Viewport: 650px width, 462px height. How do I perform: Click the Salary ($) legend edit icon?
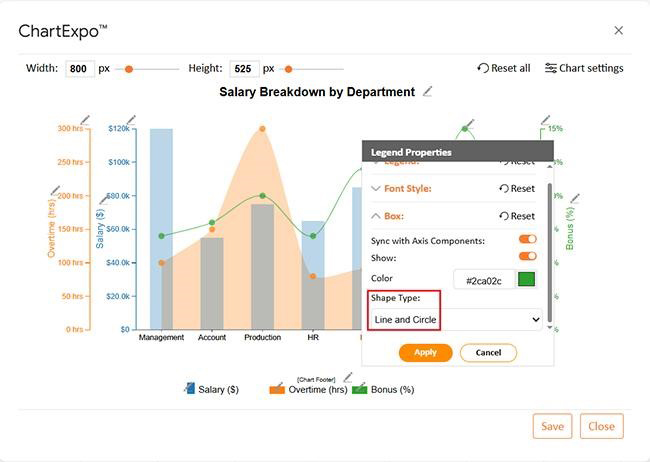tap(189, 388)
